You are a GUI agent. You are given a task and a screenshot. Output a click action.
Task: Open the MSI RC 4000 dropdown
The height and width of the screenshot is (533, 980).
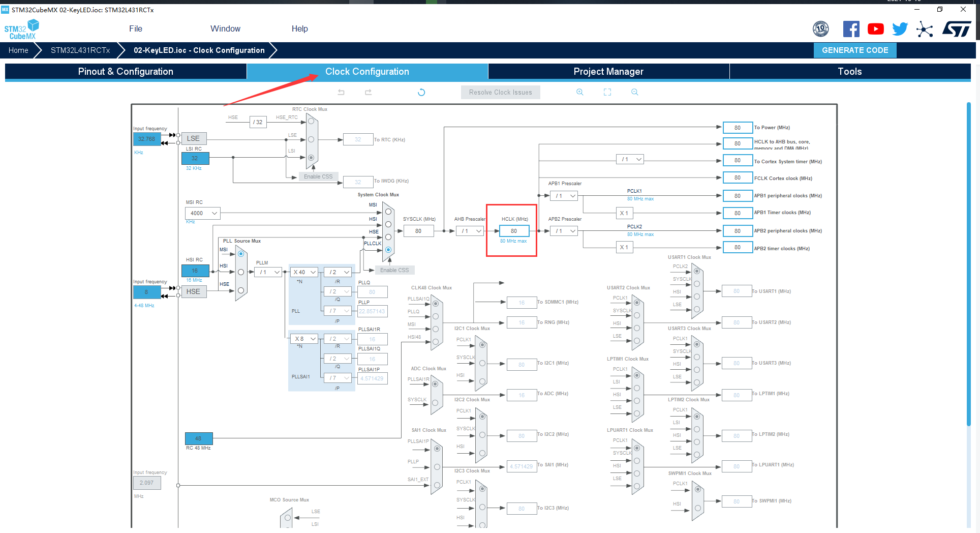pyautogui.click(x=202, y=213)
